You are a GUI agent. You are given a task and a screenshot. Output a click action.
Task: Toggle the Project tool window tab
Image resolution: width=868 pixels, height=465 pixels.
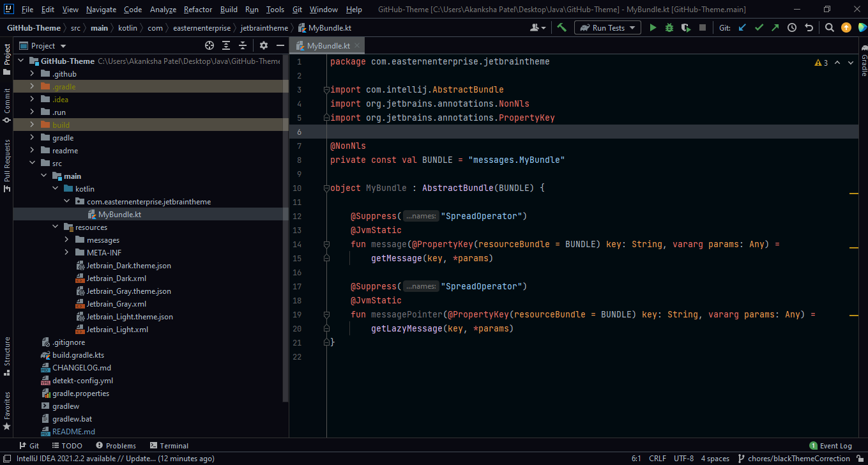point(6,59)
